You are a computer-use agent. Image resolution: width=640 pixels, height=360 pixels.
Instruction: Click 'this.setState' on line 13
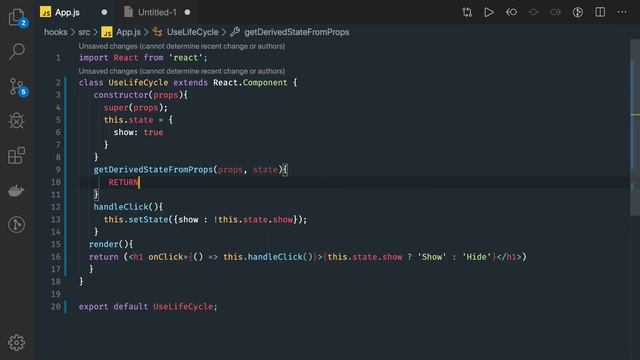coord(136,220)
